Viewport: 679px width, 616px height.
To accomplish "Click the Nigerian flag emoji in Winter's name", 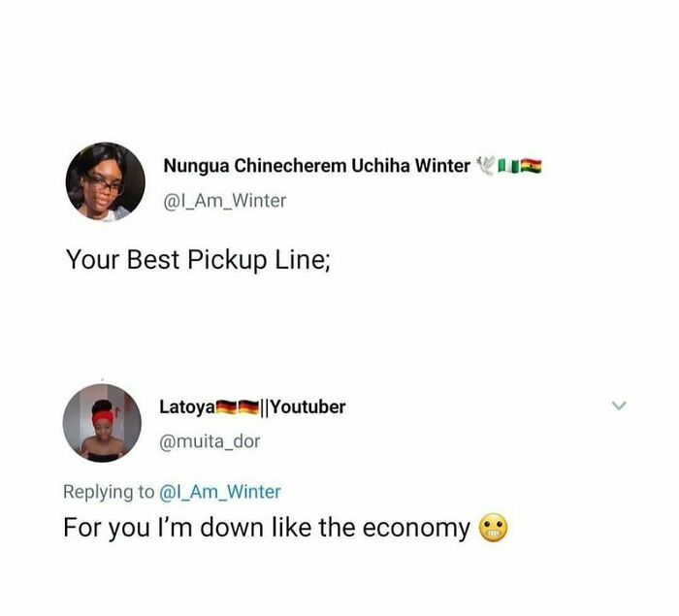I will pyautogui.click(x=508, y=166).
